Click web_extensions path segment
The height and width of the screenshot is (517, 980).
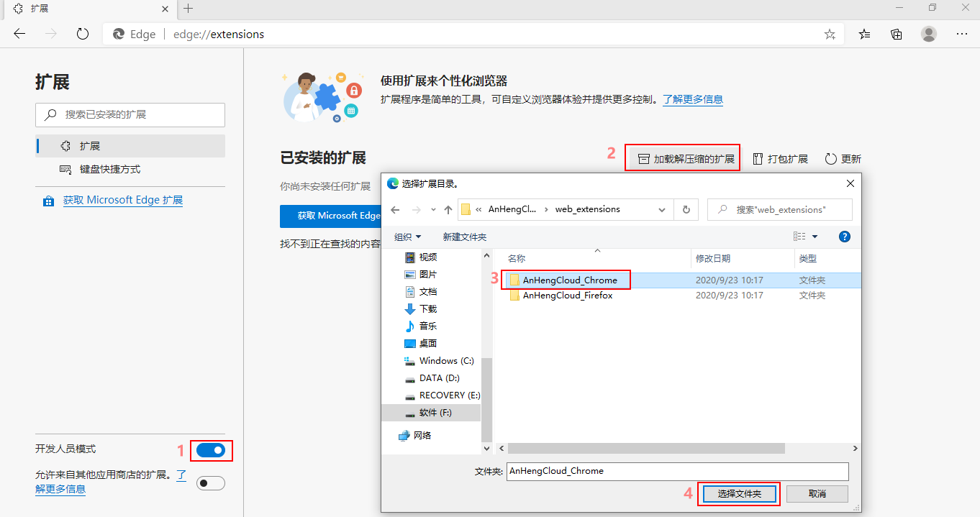(x=587, y=209)
